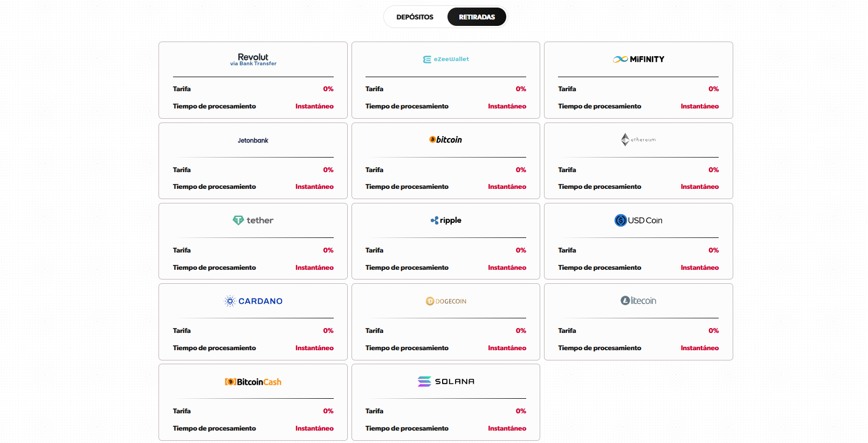Pick the Ripple logo

pyautogui.click(x=446, y=220)
